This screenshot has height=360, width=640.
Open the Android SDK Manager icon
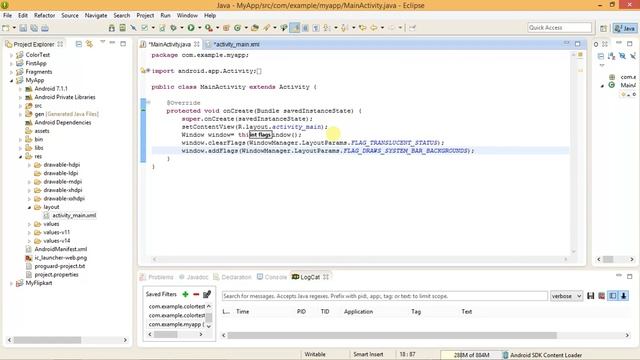[x=112, y=28]
